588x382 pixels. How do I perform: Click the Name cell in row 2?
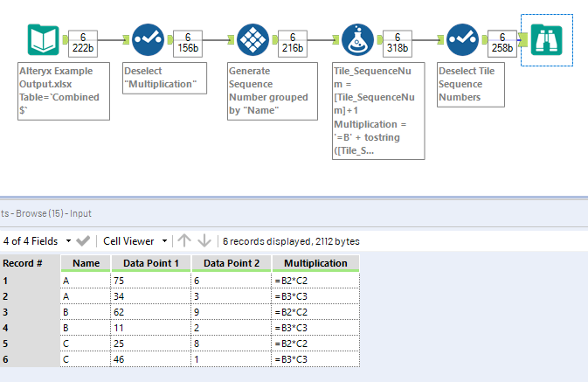click(86, 296)
